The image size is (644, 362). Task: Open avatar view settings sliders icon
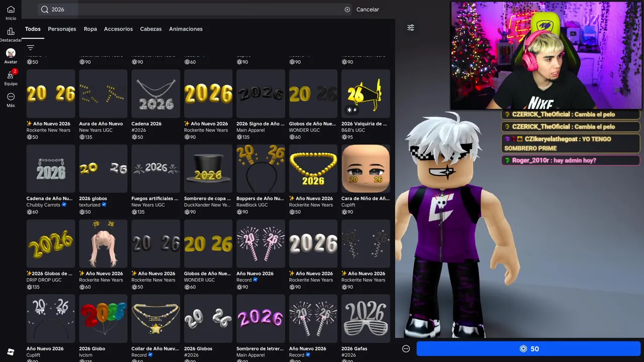pos(411,28)
